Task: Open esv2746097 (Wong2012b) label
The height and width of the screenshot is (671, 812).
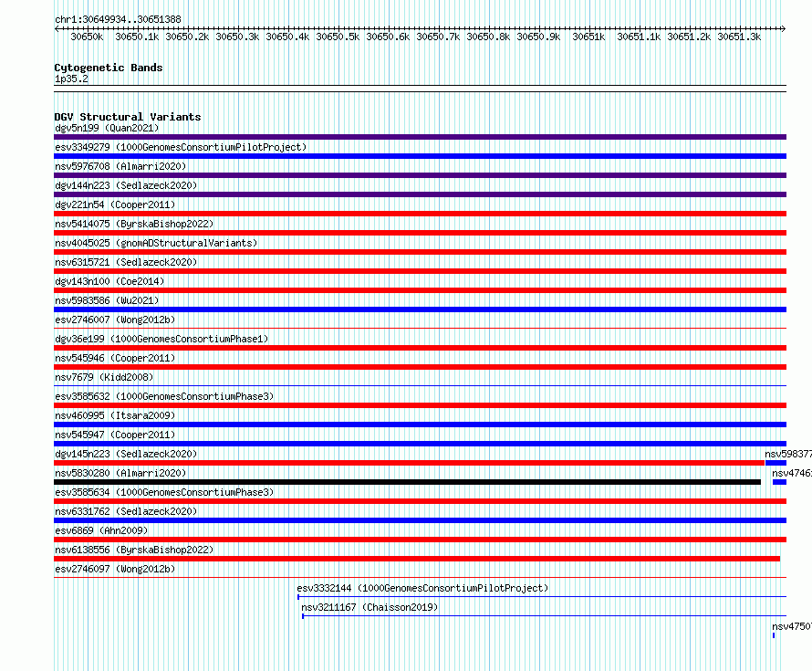Action: coord(115,569)
